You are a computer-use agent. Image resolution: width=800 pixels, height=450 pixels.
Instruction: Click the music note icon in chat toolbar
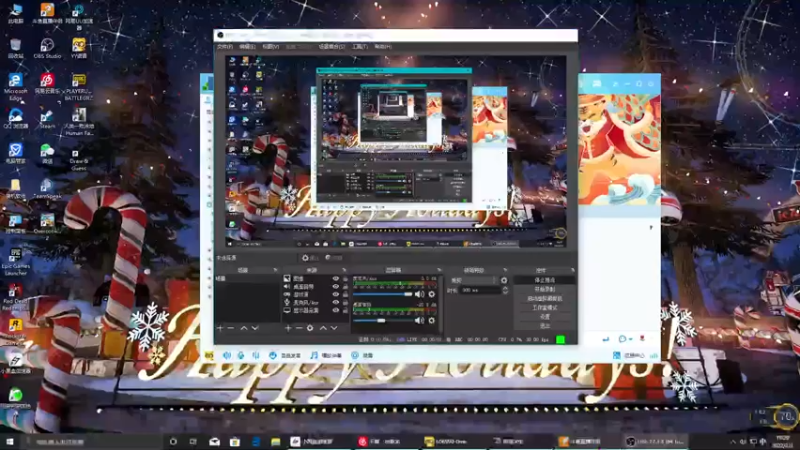coord(314,355)
